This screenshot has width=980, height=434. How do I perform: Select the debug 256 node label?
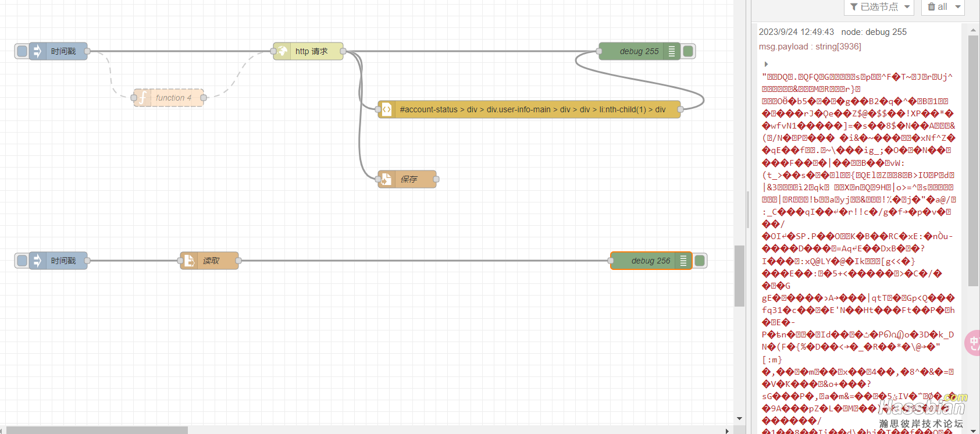pos(651,261)
